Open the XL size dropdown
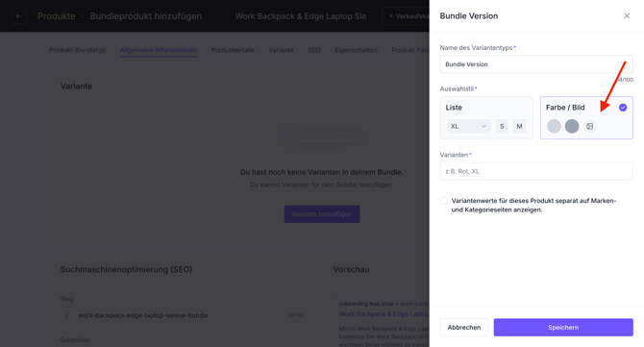This screenshot has height=347, width=644. 469,126
